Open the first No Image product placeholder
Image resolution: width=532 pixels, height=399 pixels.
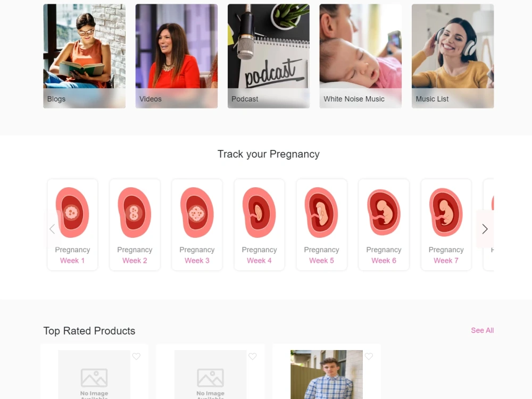pos(94,375)
